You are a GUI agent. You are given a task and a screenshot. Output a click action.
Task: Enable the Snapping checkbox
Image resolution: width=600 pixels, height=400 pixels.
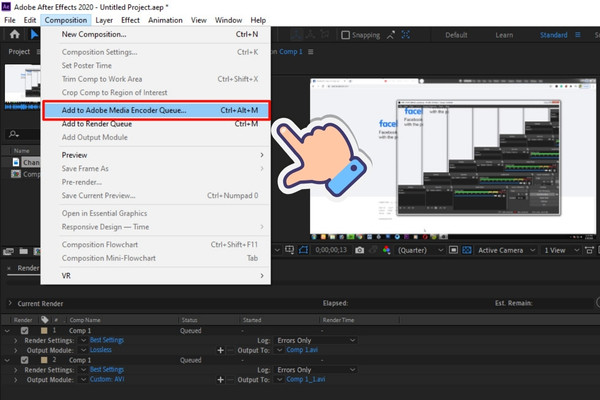coord(345,35)
